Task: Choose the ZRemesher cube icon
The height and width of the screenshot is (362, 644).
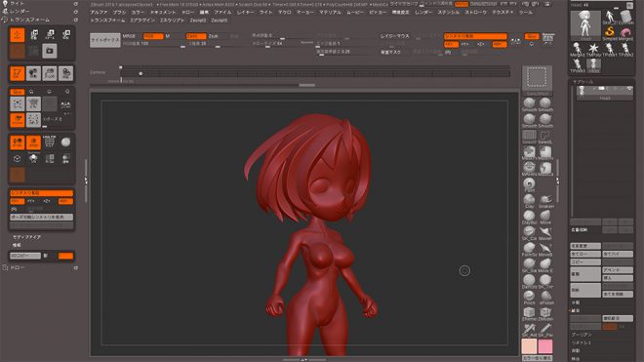Action: pyautogui.click(x=529, y=312)
